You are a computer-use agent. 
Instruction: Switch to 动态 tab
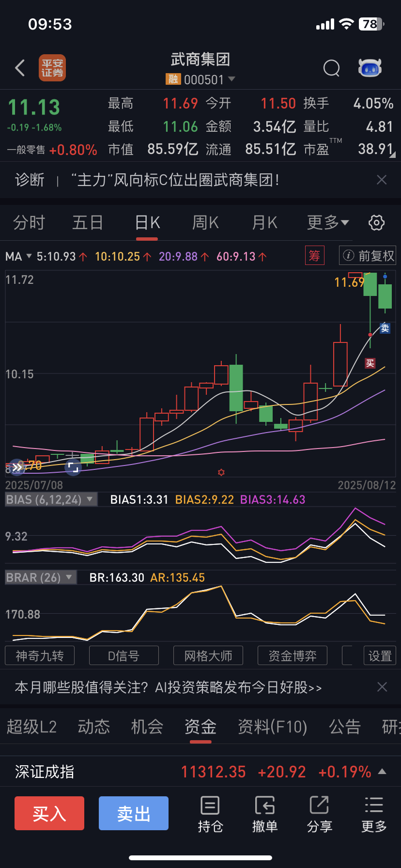coord(93,727)
